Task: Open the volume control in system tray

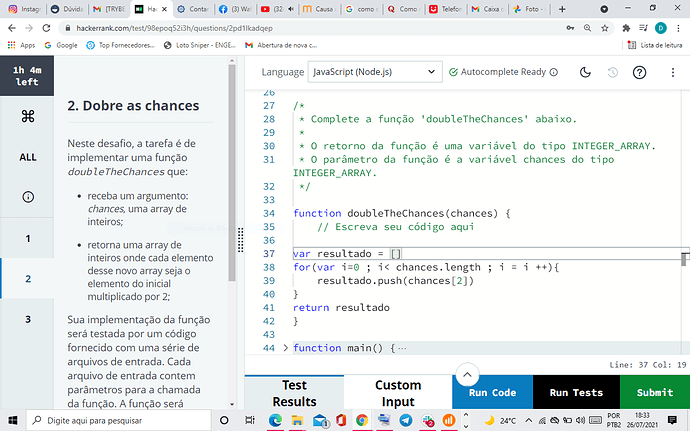Action: [x=580, y=420]
